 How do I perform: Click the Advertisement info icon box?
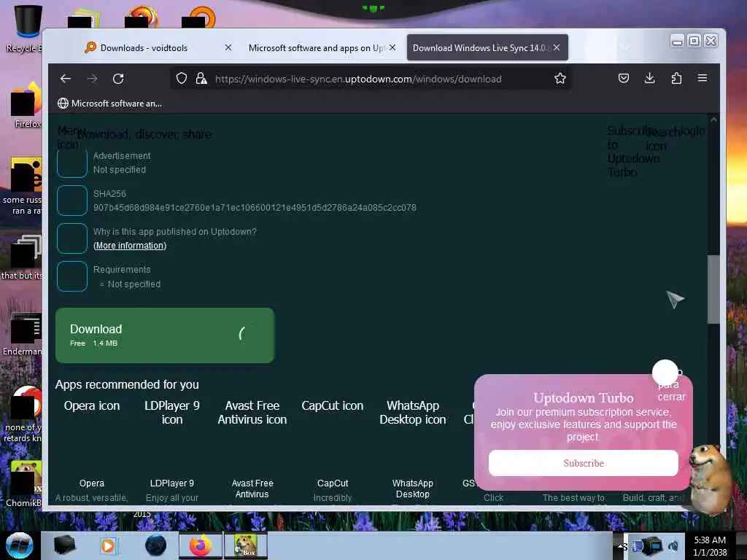point(72,163)
